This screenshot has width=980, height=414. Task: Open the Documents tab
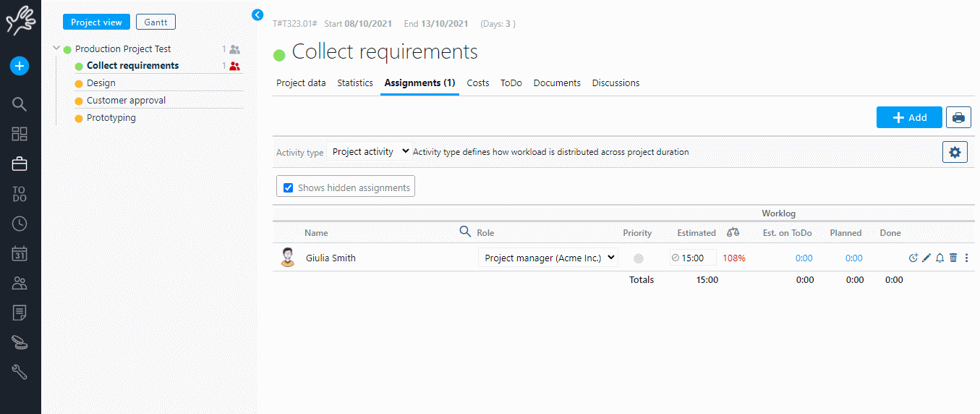pyautogui.click(x=557, y=83)
